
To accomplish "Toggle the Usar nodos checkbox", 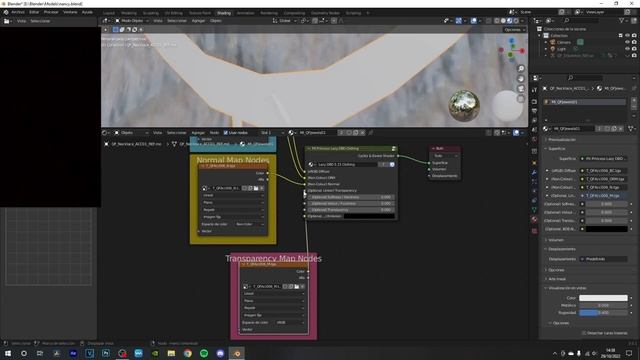I will 226,133.
